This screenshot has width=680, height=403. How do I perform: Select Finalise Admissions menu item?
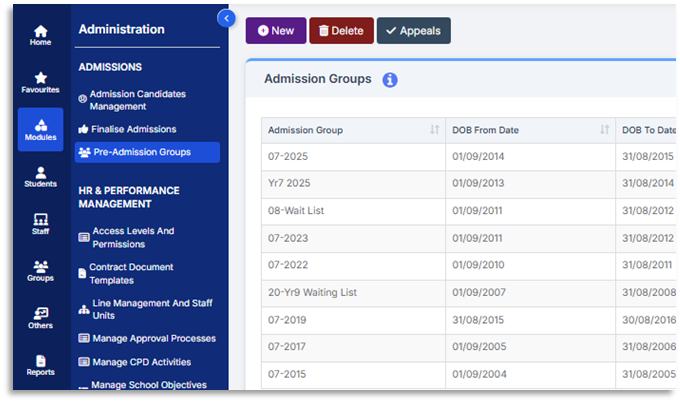133,129
